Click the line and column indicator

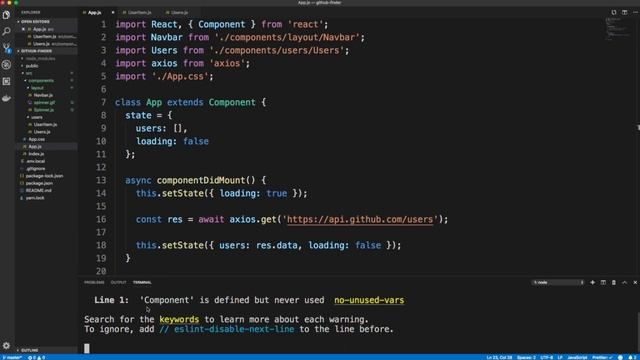pyautogui.click(x=499, y=358)
